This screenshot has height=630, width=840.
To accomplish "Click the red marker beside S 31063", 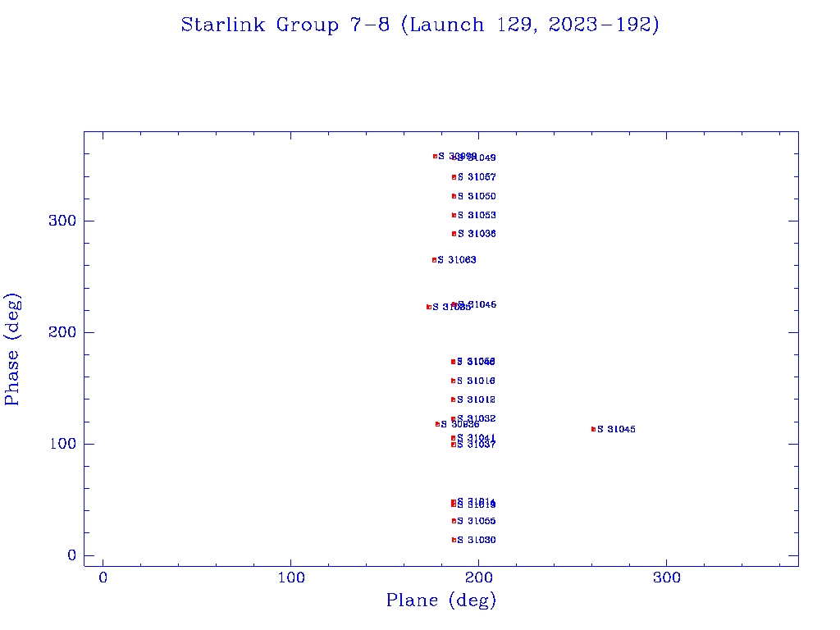I will tap(435, 260).
